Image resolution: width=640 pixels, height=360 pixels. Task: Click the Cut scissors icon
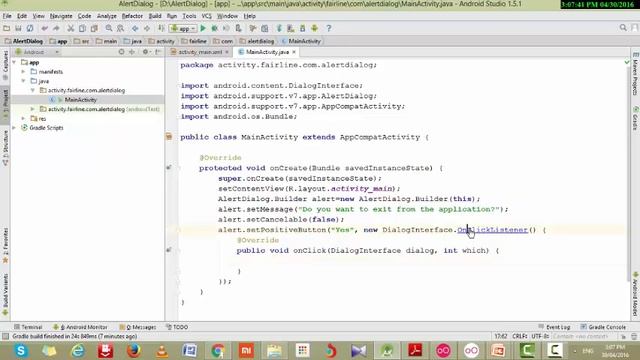click(x=71, y=28)
